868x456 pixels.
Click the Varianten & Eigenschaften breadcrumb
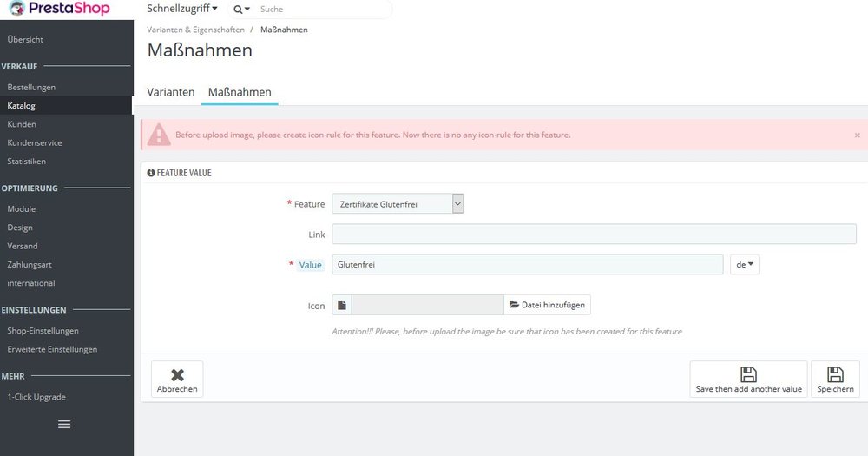[x=195, y=30]
